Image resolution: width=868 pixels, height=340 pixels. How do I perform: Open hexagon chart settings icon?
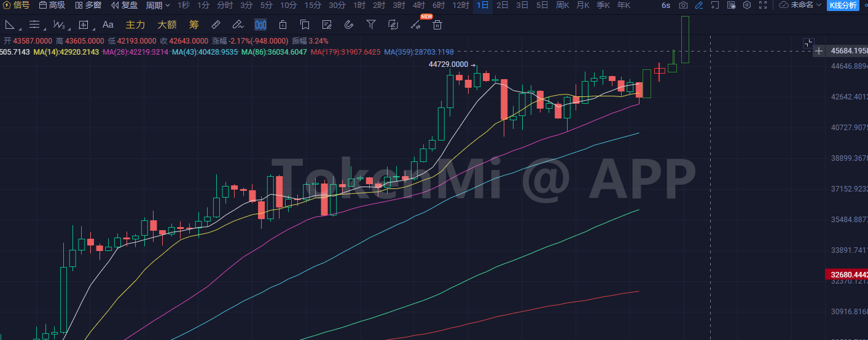746,5
